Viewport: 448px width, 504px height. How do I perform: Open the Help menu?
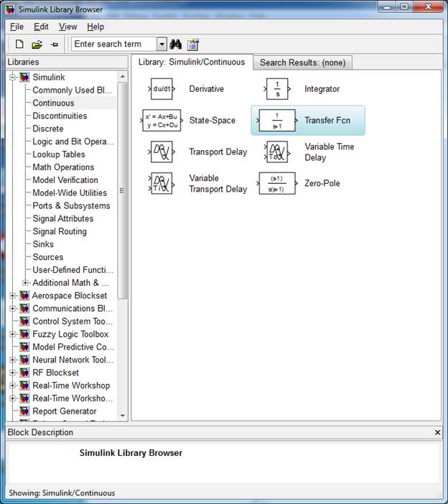click(x=95, y=27)
